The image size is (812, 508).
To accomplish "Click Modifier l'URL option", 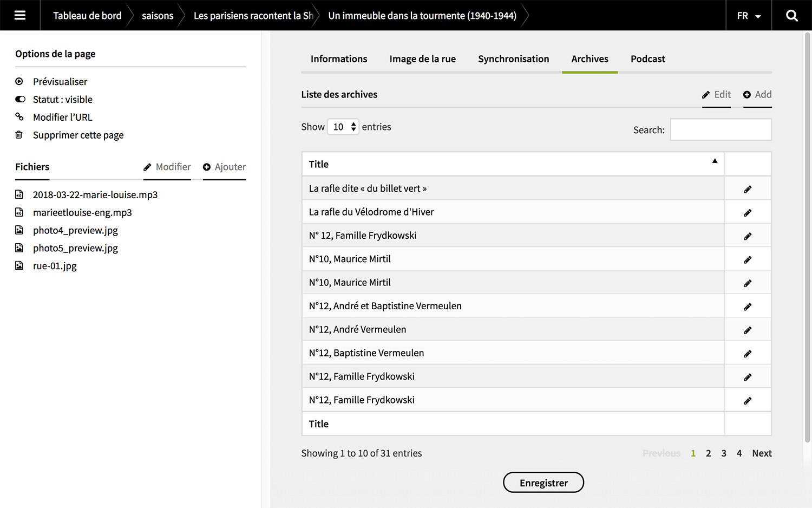I will (63, 118).
